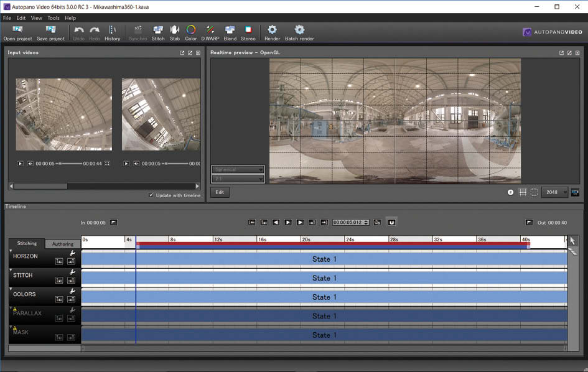Go to start of timeline selection
The width and height of the screenshot is (588, 372).
(x=252, y=222)
